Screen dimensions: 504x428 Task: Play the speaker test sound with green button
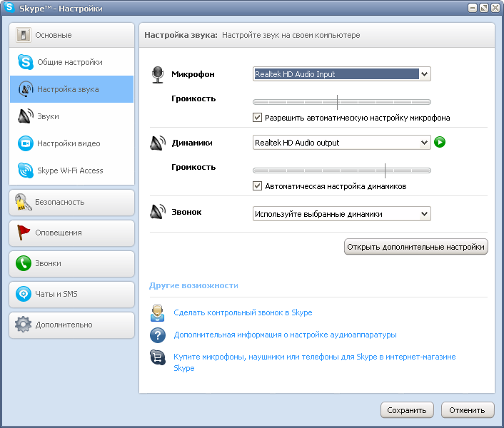440,142
